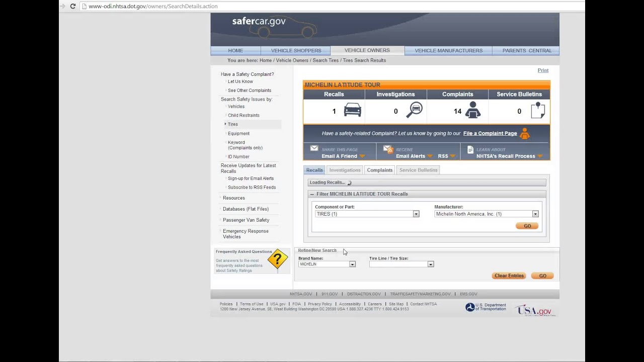Expand the Email A Friend arrow
The width and height of the screenshot is (644, 362).
pos(362,156)
